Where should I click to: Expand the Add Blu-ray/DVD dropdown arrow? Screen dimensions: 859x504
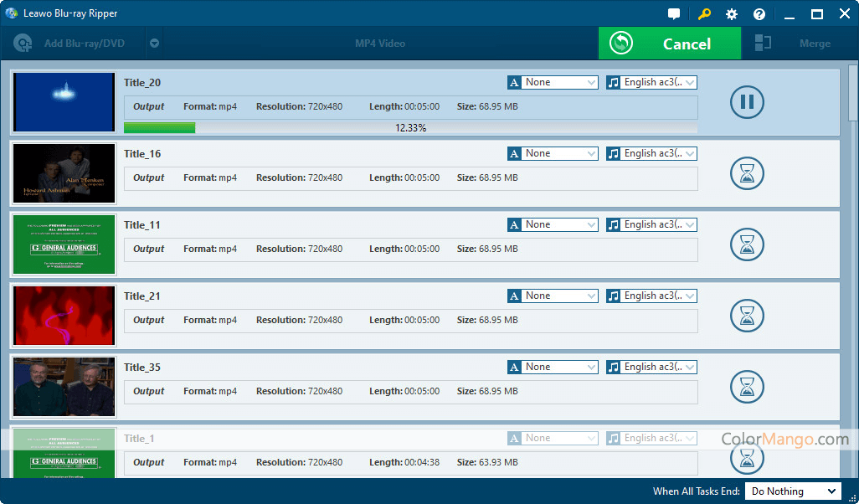pos(154,44)
